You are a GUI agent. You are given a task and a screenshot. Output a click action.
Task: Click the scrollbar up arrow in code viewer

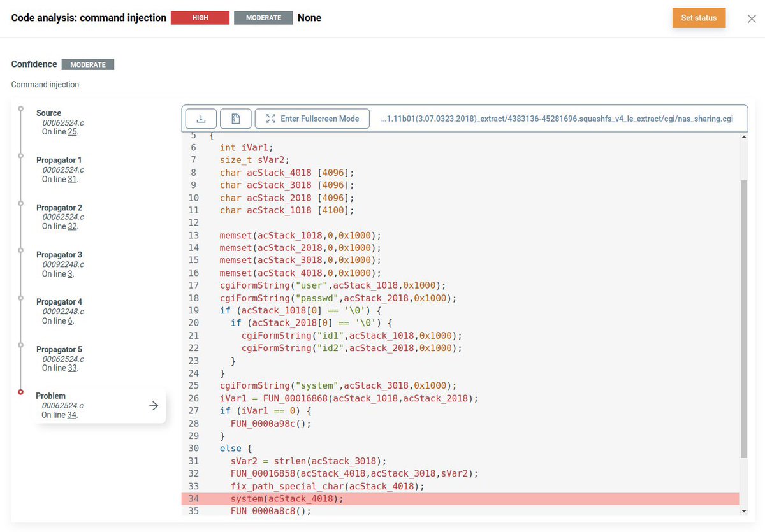pyautogui.click(x=744, y=137)
